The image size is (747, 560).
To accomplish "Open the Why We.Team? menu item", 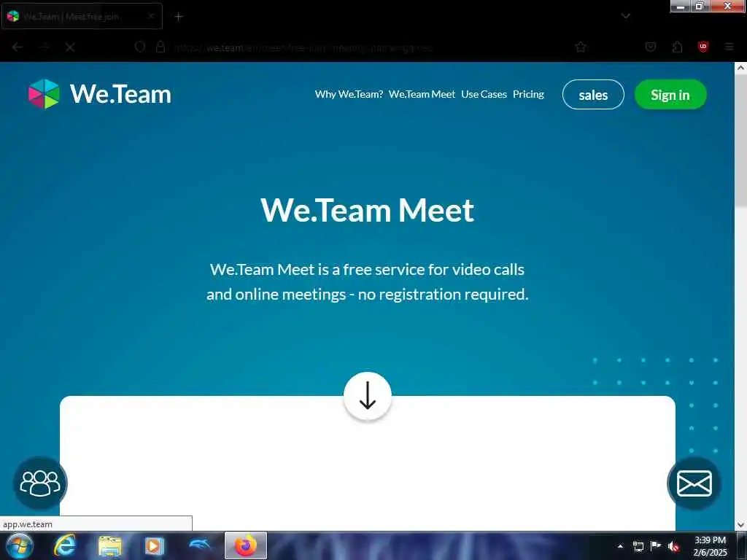I will point(349,94).
